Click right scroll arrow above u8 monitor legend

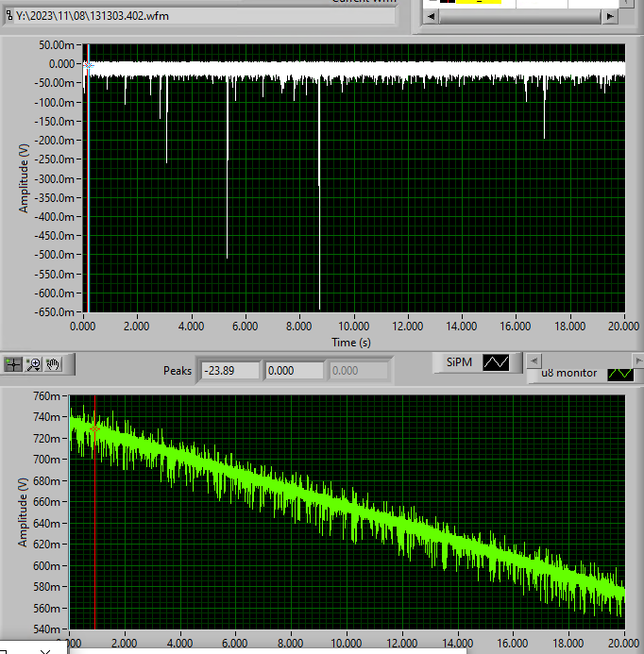pos(638,361)
